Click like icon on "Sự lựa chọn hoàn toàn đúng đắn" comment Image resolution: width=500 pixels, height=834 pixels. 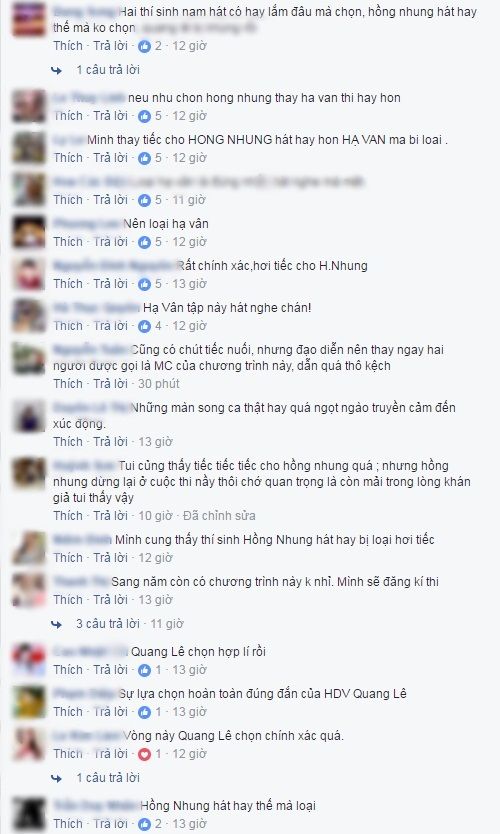[x=145, y=712]
